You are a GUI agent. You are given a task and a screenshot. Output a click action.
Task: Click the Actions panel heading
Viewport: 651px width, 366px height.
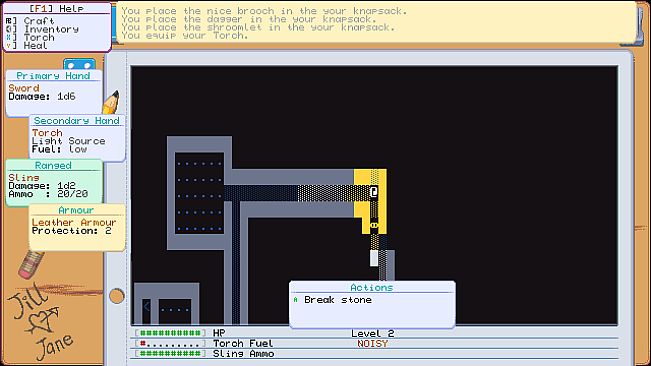click(372, 287)
